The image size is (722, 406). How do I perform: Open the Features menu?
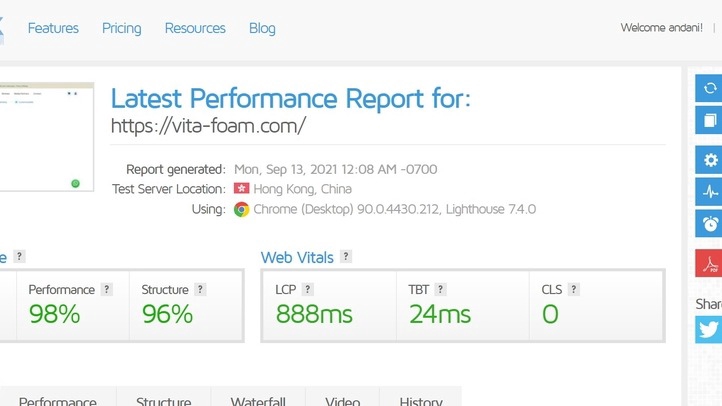[x=53, y=29]
